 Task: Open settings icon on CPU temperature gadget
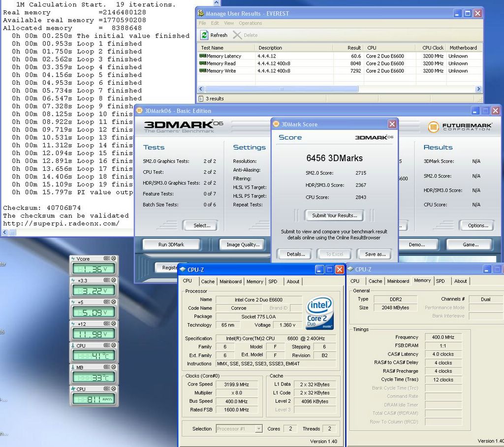[107, 346]
